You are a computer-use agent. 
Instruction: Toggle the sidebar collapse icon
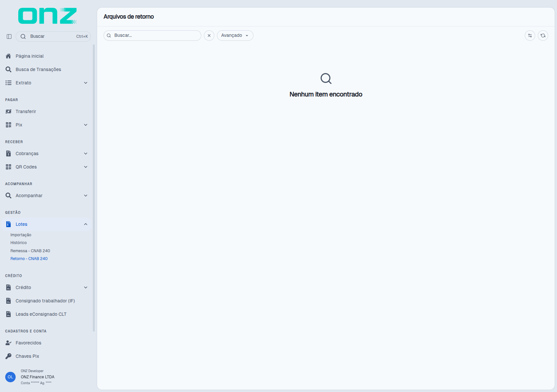pyautogui.click(x=9, y=36)
